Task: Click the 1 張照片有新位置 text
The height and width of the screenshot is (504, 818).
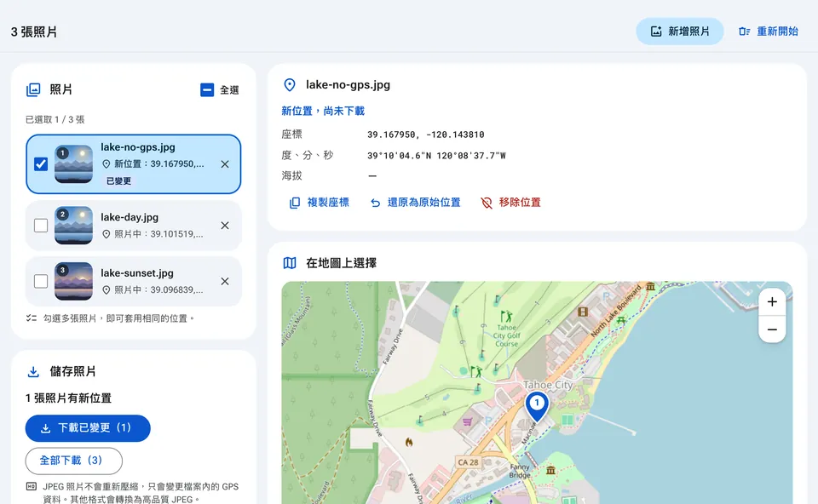Action: click(x=68, y=398)
